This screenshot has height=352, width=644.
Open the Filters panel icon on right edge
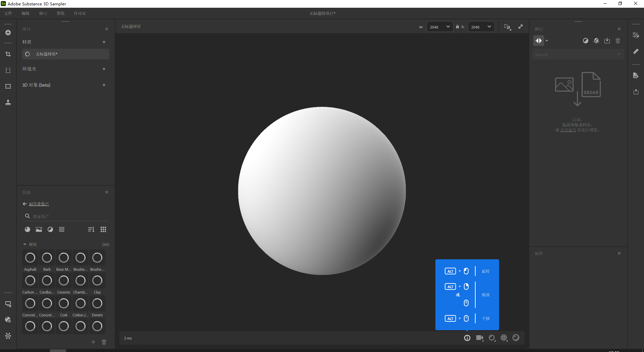coord(636,35)
